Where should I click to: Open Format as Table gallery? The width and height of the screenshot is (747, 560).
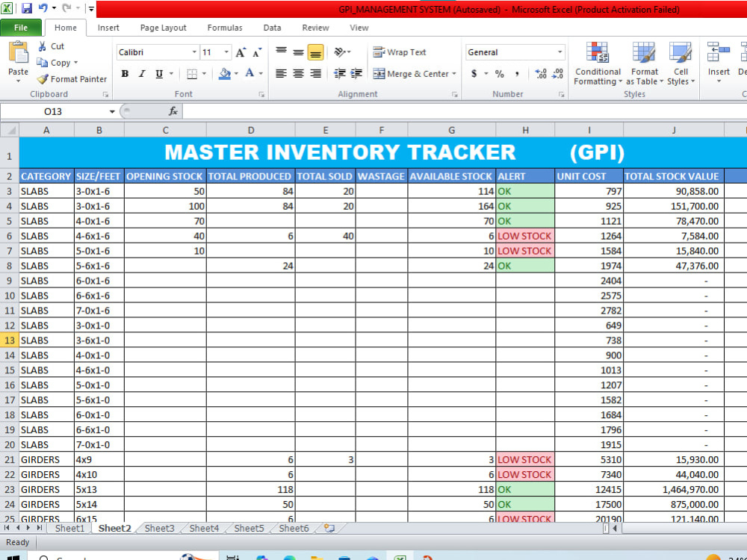coord(644,63)
